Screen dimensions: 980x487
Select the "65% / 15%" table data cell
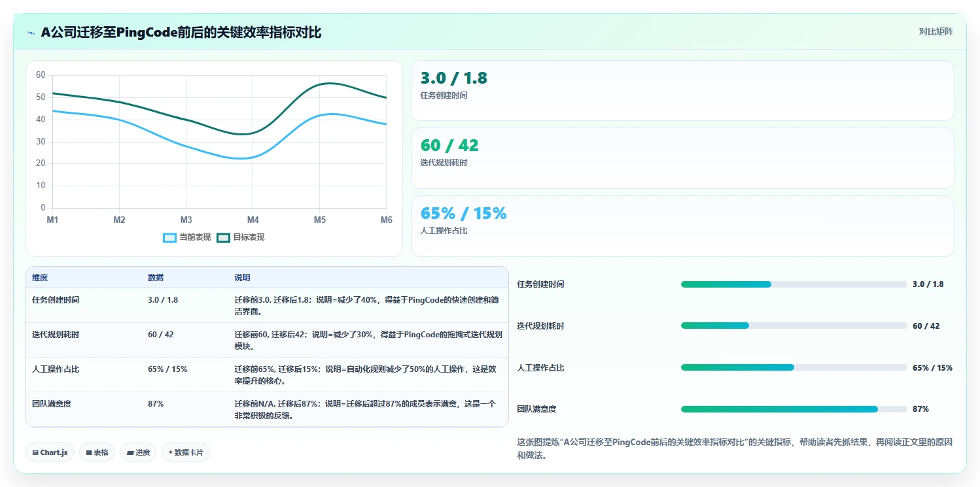tap(167, 369)
